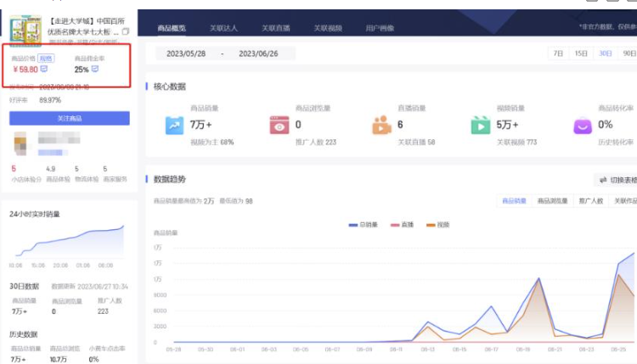Screen dimensions: 637x364
Task: Click the 切换表格 button
Action: click(x=617, y=180)
